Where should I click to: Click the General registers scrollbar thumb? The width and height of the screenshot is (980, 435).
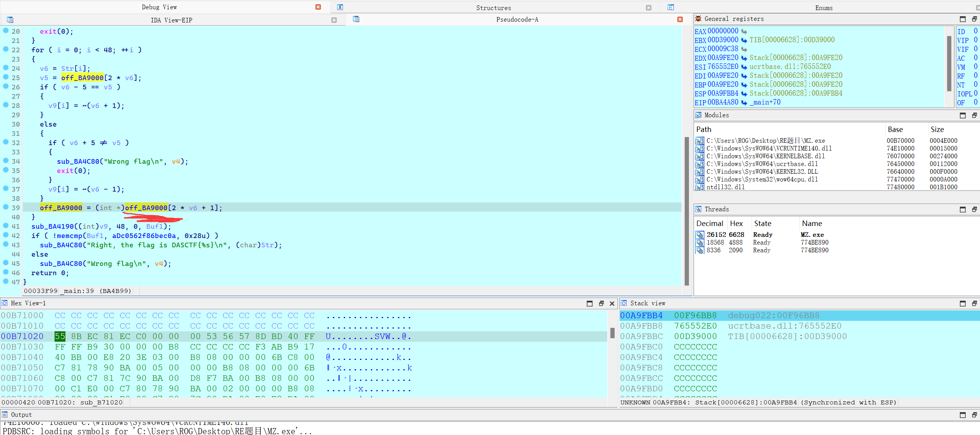949,63
